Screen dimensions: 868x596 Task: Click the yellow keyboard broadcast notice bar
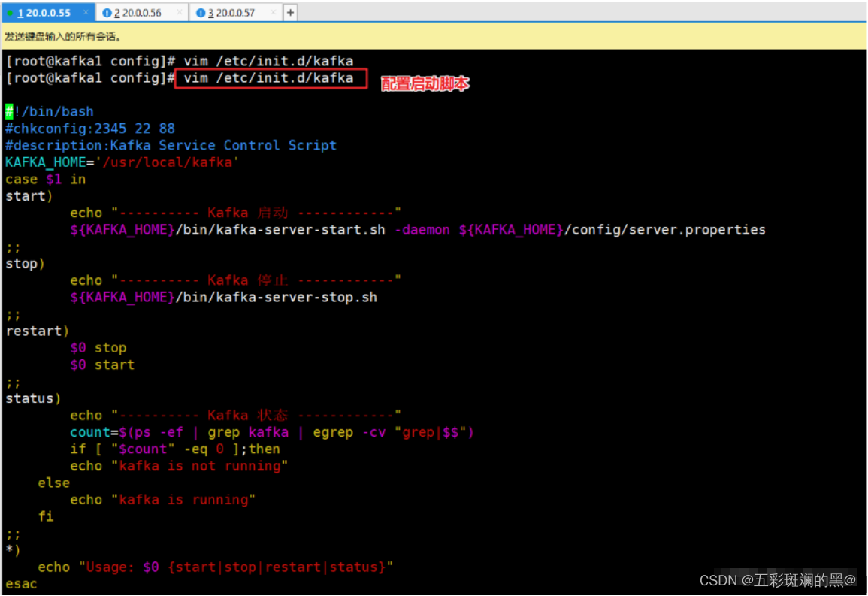(434, 37)
